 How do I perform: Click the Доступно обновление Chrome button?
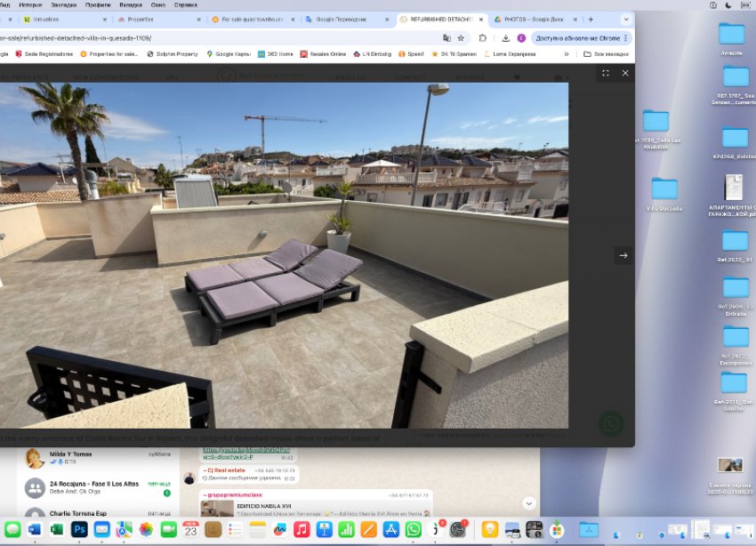pos(577,38)
